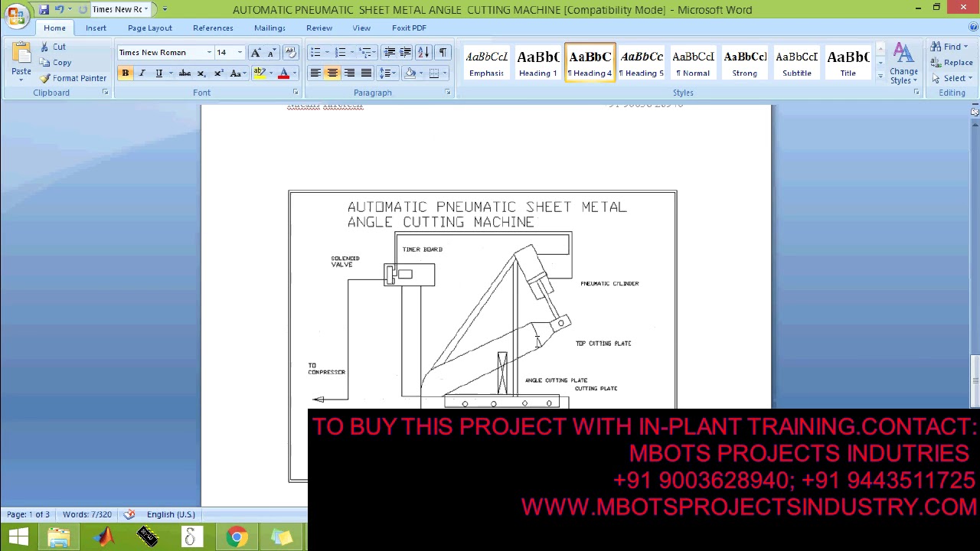Expand the borders dropdown arrow
This screenshot has height=551, width=980.
[445, 73]
